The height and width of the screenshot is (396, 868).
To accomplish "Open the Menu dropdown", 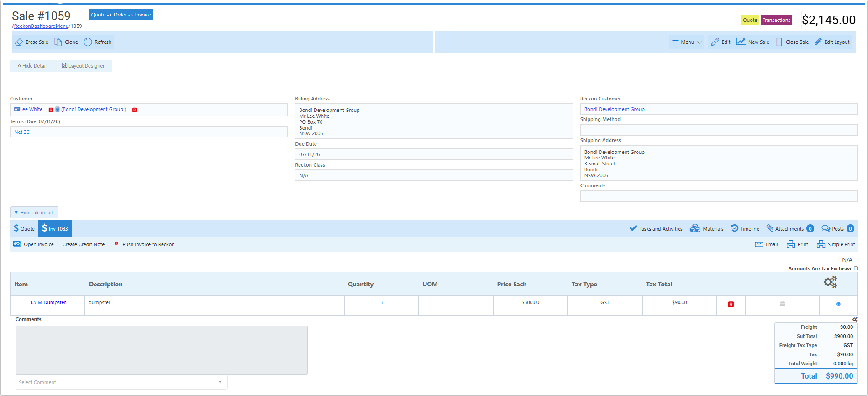I will (x=687, y=42).
